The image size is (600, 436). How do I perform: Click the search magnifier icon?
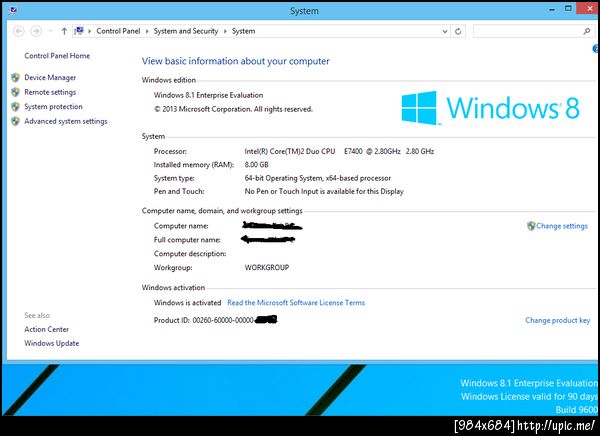click(587, 31)
